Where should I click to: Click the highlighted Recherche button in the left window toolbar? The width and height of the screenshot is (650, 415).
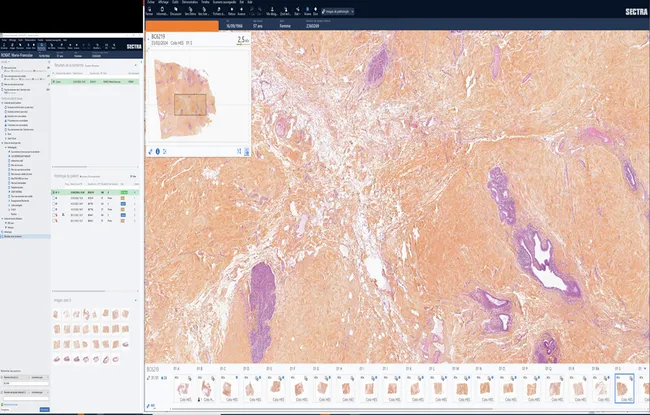(x=41, y=46)
